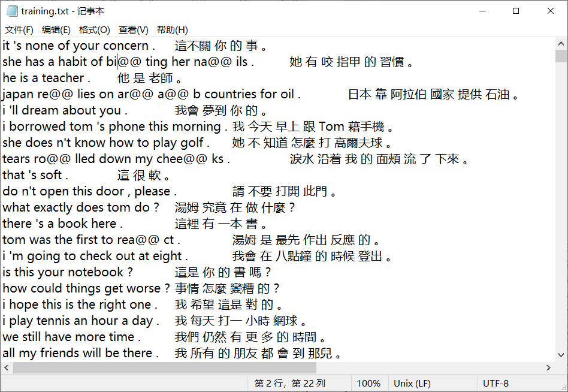Click the vertical scrollbar down arrow

[x=561, y=355]
